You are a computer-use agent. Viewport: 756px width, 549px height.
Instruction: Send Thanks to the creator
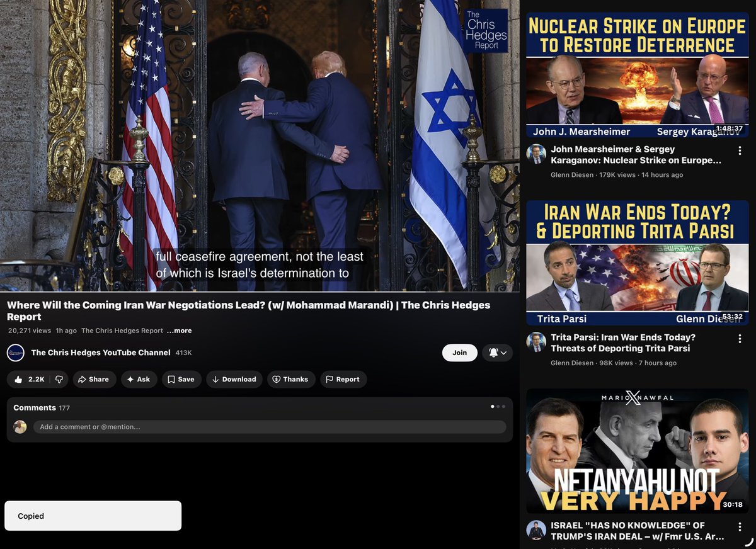click(x=290, y=379)
